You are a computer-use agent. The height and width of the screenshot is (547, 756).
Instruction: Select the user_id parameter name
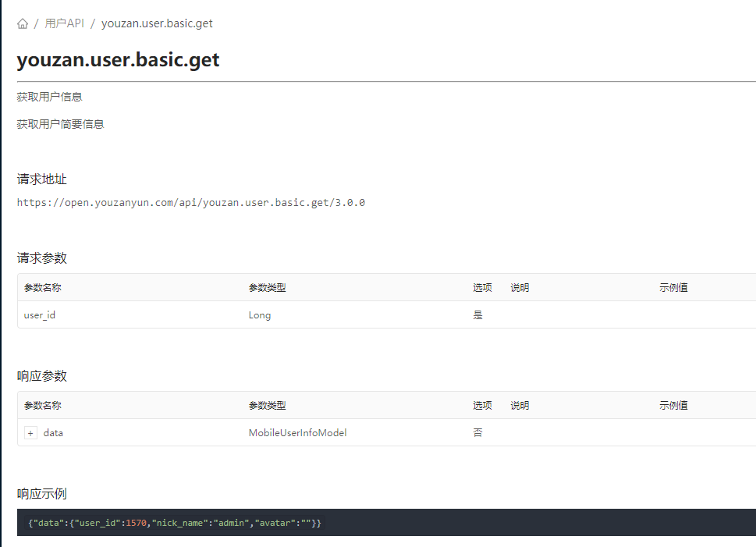coord(40,315)
